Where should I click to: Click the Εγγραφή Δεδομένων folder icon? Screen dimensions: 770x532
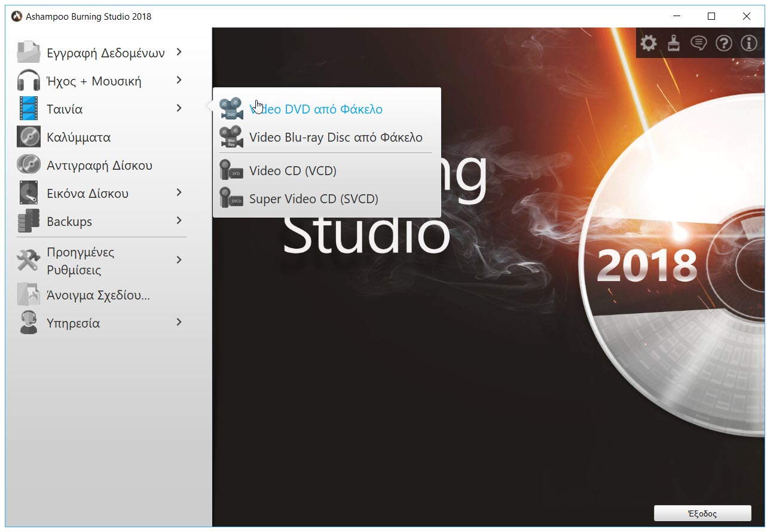pos(28,53)
